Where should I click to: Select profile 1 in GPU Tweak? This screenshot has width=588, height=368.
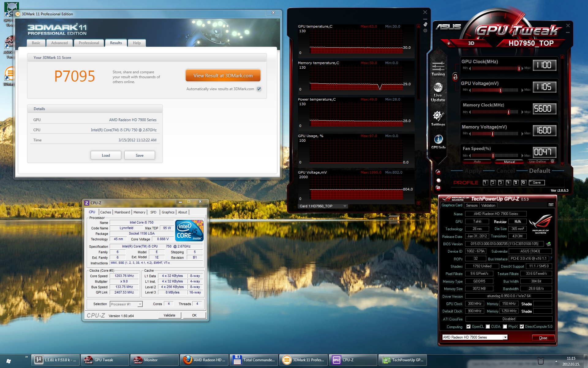(485, 182)
